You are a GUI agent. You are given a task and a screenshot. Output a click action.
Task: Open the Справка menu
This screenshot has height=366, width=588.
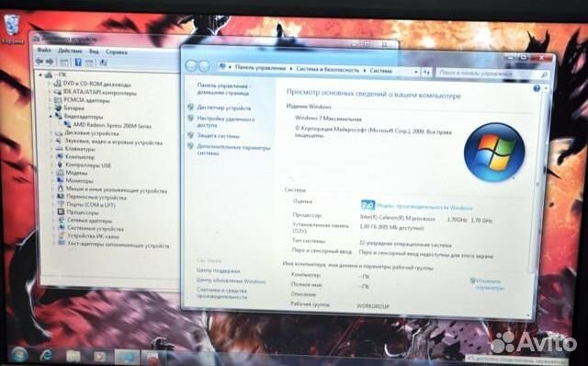[x=117, y=52]
